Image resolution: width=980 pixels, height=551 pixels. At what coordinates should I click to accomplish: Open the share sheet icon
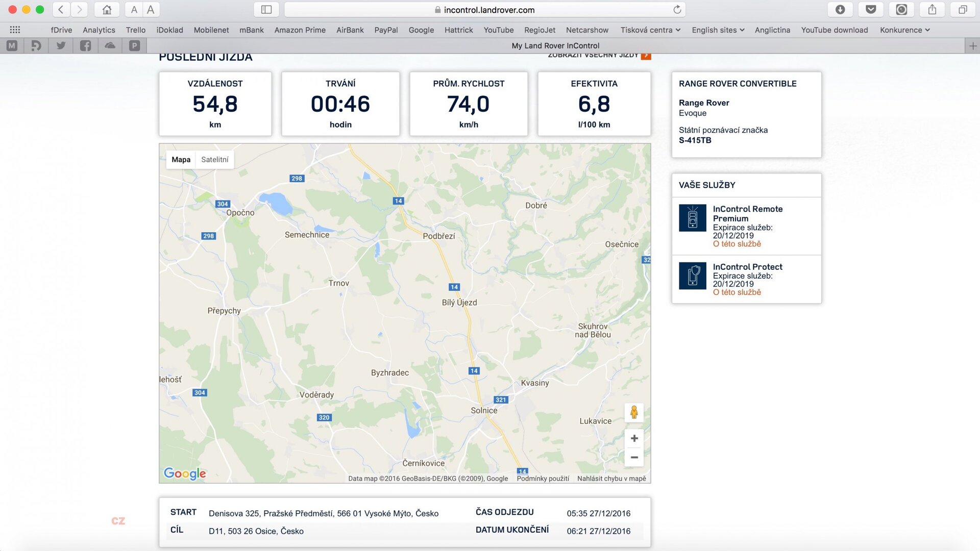click(932, 10)
